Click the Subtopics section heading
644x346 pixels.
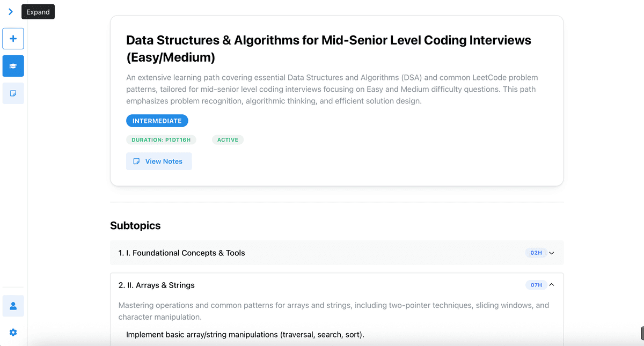point(135,226)
